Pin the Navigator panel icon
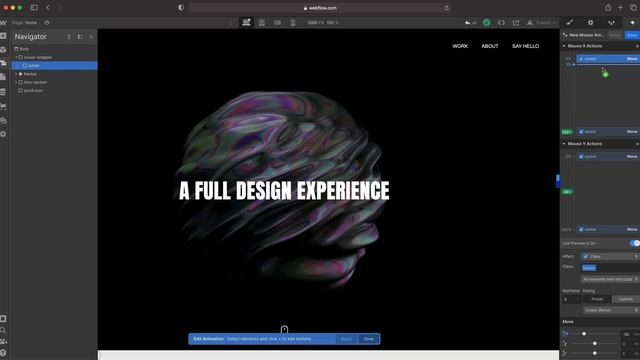Image resolution: width=640 pixels, height=360 pixels. (80, 37)
